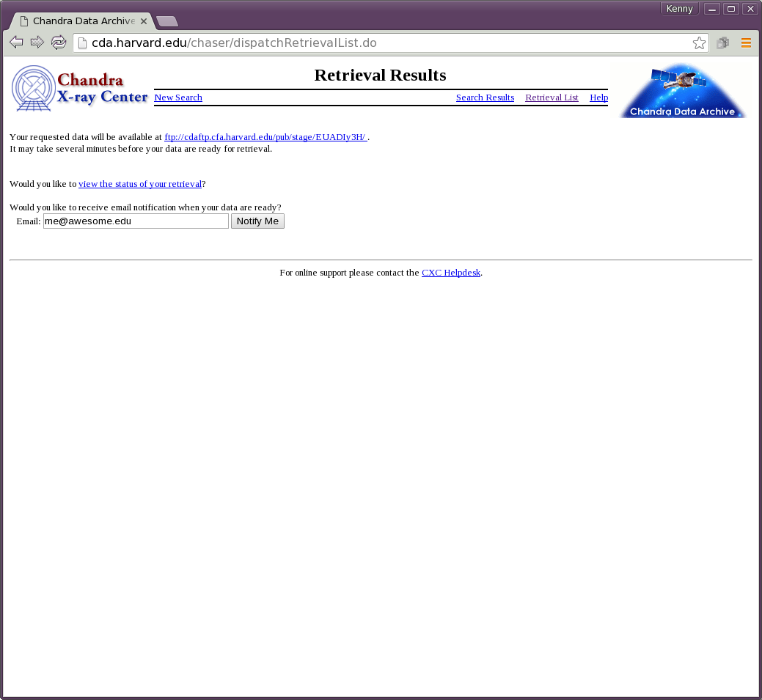Open the FTP stage directory link
Screen dimensions: 762x700
265,137
